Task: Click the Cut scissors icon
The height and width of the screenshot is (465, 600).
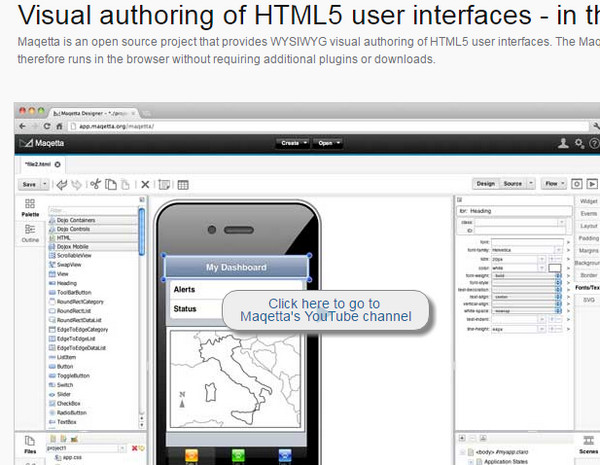Action: pos(96,184)
